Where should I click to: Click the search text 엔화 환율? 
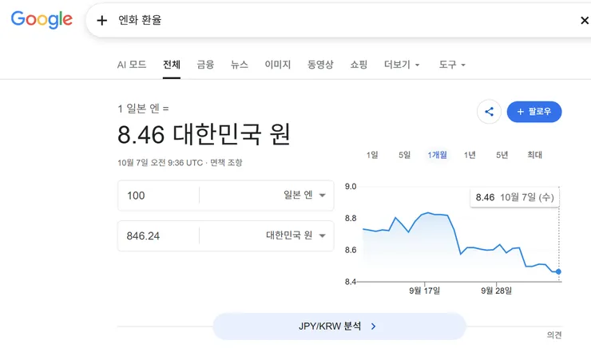pyautogui.click(x=140, y=20)
